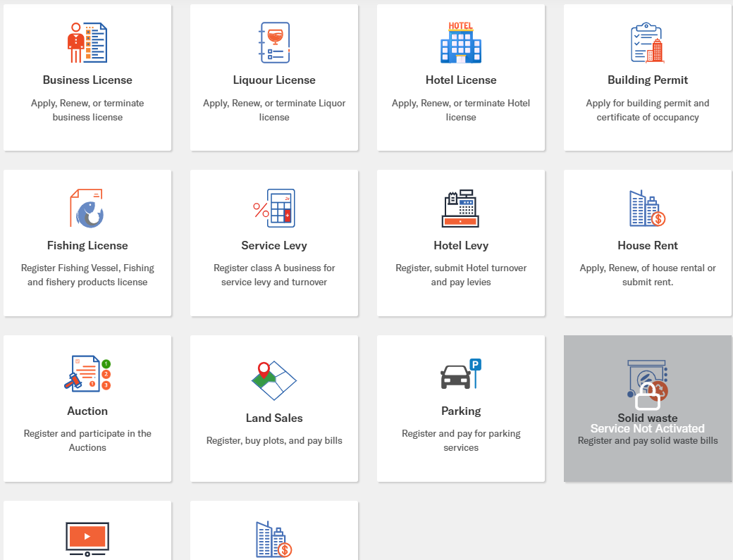Click 'Service Not Activated' overlay text
This screenshot has width=733, height=560.
[x=648, y=428]
